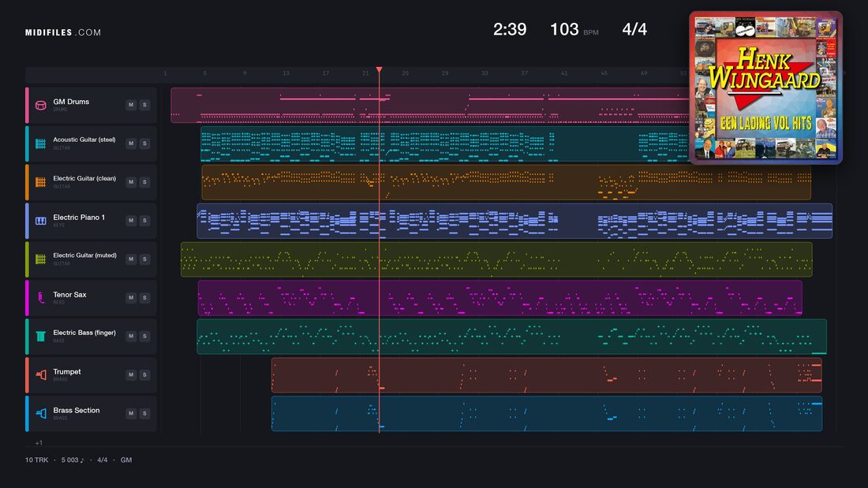The image size is (868, 488).
Task: Mute the Electric Guitar (clean) track
Action: [131, 182]
